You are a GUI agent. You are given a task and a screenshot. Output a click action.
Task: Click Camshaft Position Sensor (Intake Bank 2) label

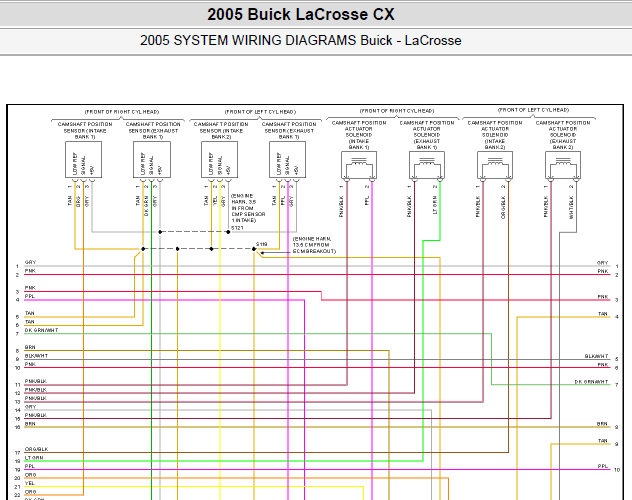coord(221,131)
